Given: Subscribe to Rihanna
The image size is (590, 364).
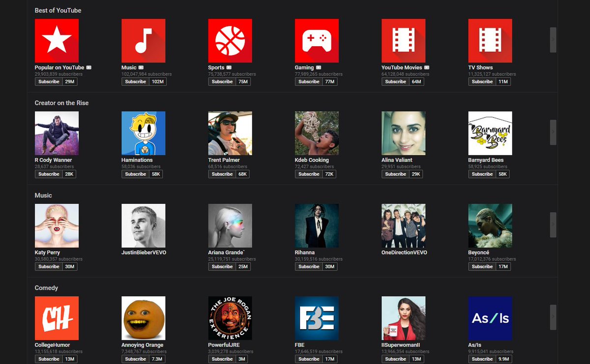Looking at the screenshot, I should point(309,266).
